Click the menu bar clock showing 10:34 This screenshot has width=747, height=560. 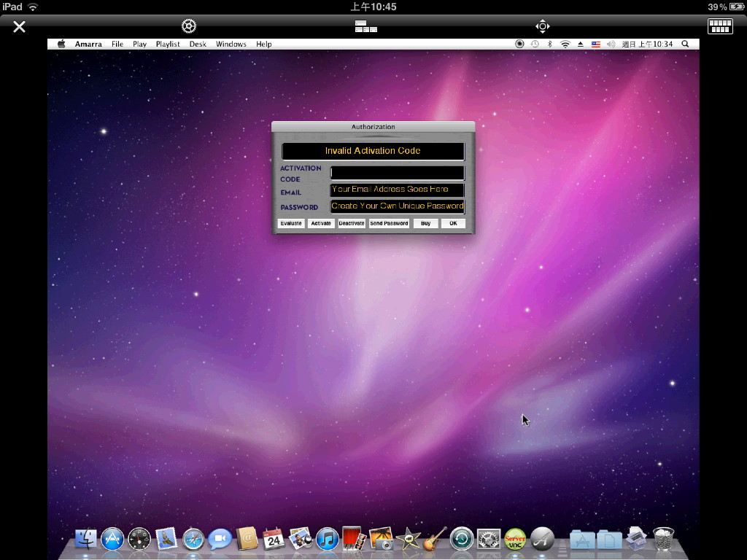pyautogui.click(x=648, y=44)
